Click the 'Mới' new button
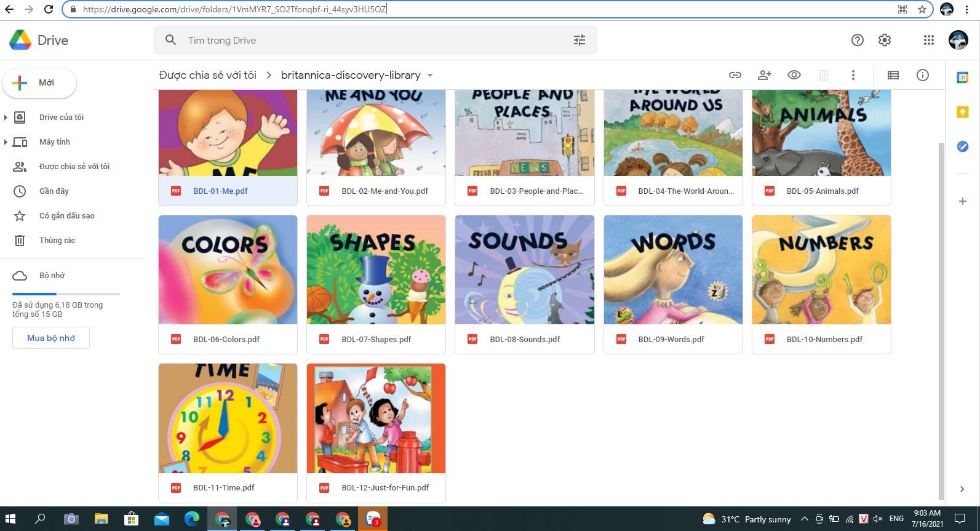Image resolution: width=980 pixels, height=531 pixels. (39, 83)
